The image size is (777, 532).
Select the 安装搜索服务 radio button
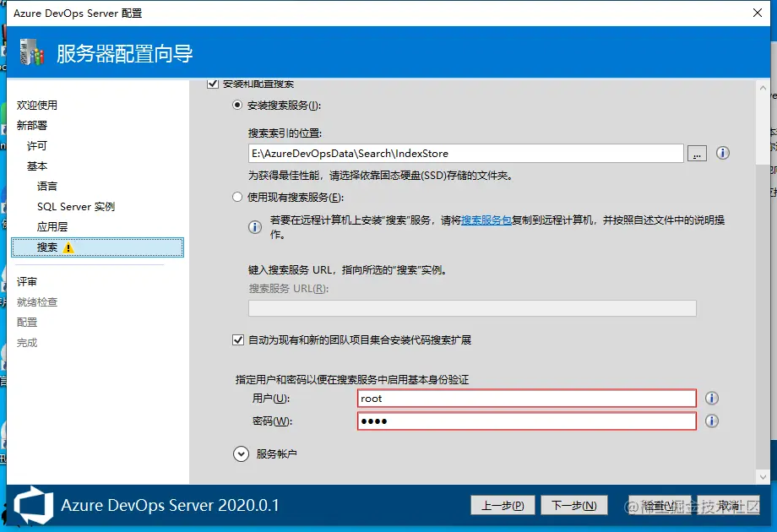click(x=237, y=105)
